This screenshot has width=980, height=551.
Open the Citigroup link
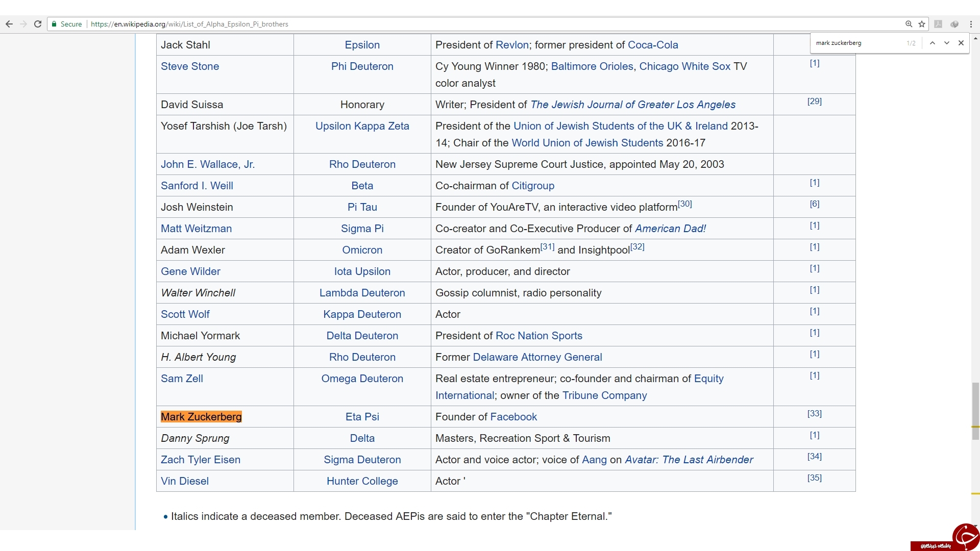533,186
